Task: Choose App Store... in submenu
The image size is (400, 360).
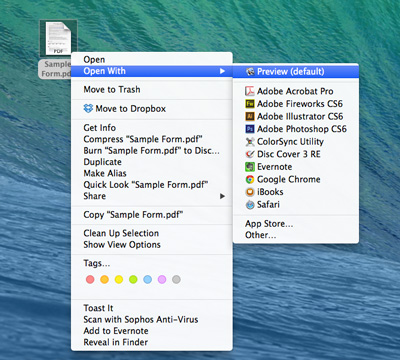Action: [x=296, y=224]
